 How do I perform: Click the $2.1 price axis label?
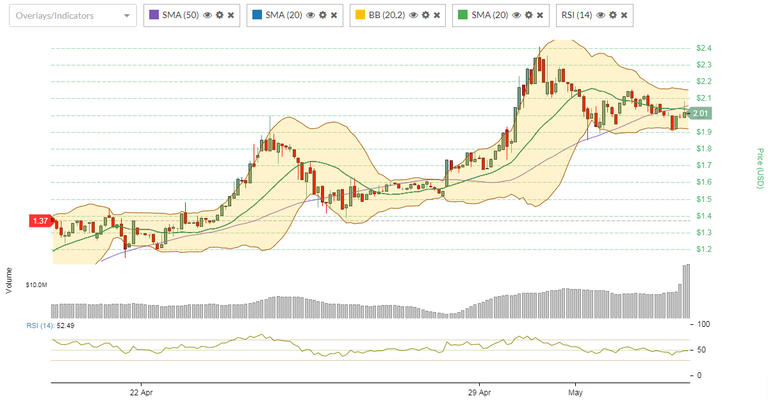pos(704,98)
